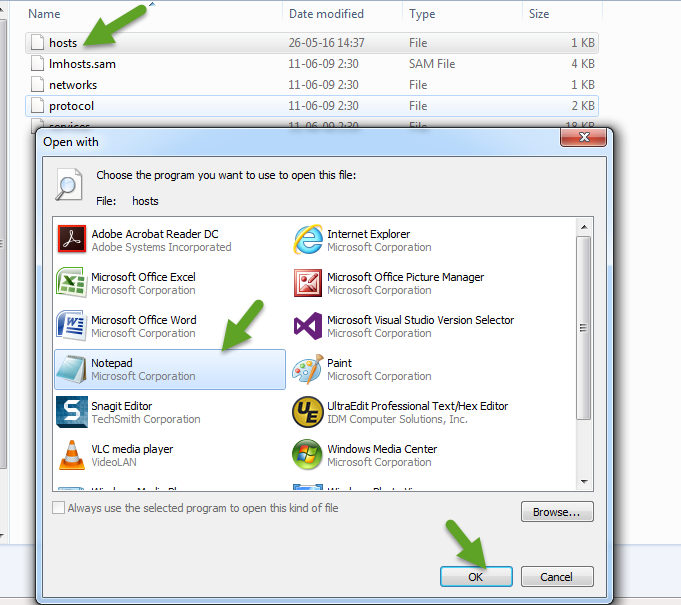Choose the Microsoft Office Word icon
Screen dimensions: 681x605
[x=70, y=325]
